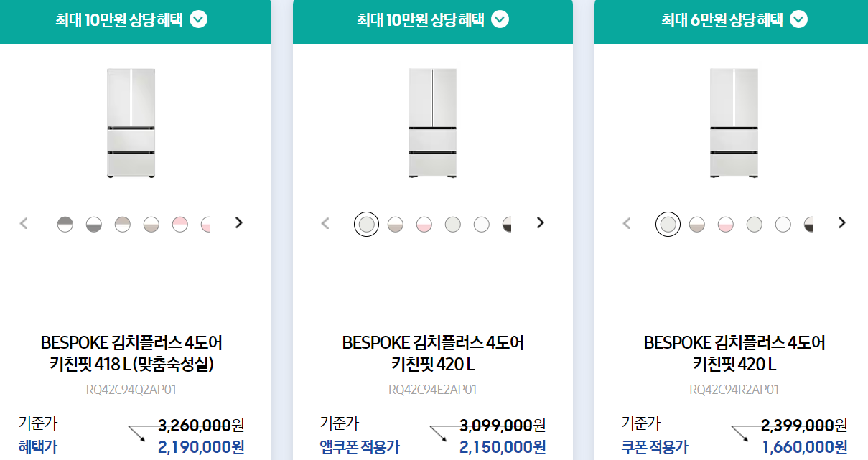Image resolution: width=868 pixels, height=460 pixels.
Task: Click next arrow on 418L fridge color carousel
Action: click(238, 222)
